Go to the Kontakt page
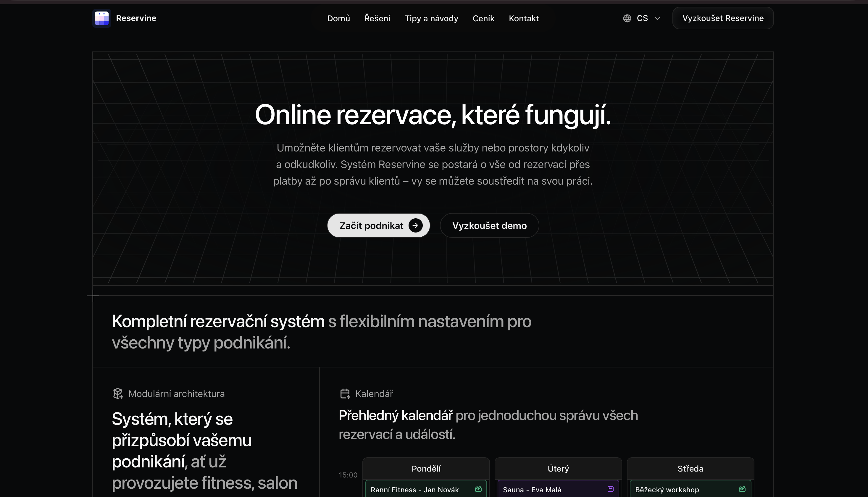The height and width of the screenshot is (497, 868). pyautogui.click(x=524, y=18)
